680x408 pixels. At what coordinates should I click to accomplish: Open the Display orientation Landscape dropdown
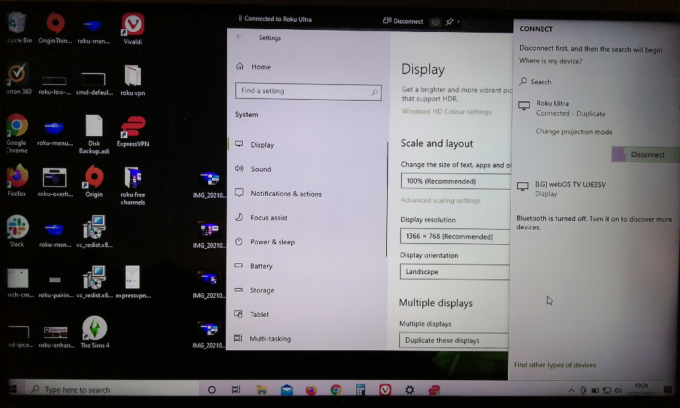tap(454, 271)
